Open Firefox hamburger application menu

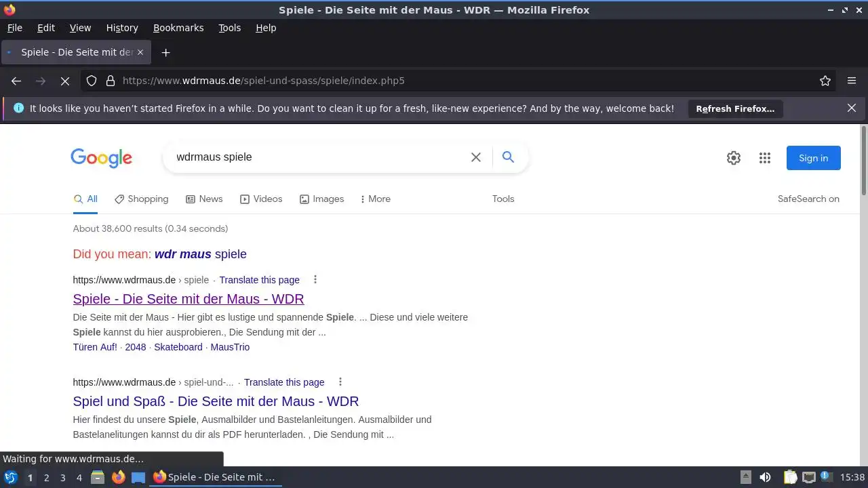tap(852, 81)
